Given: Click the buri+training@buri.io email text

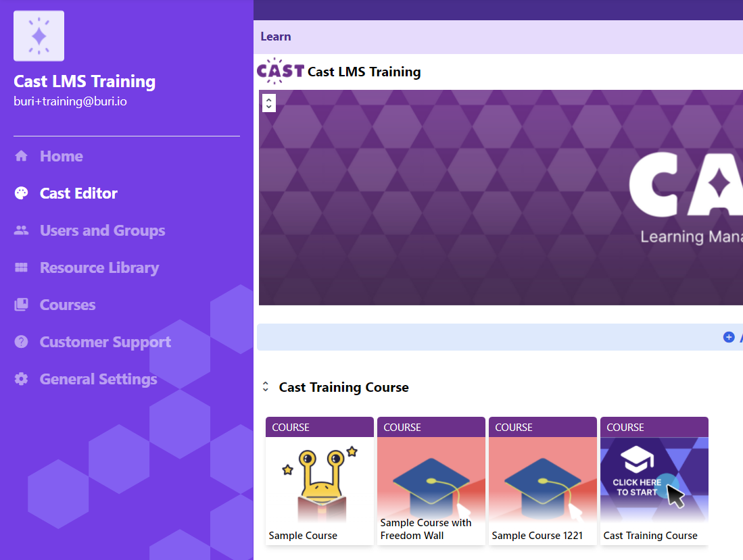Looking at the screenshot, I should click(70, 101).
